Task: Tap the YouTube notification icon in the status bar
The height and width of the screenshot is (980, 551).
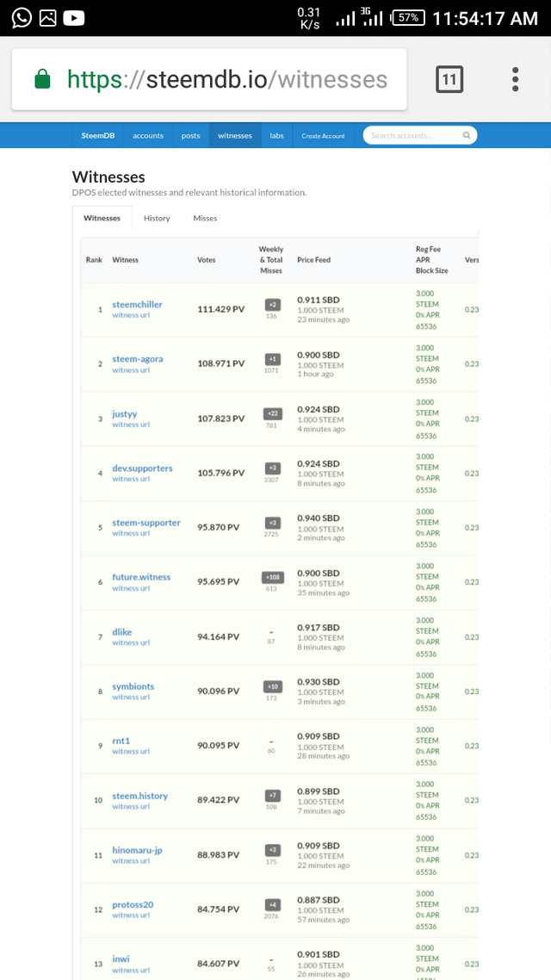Action: (74, 18)
